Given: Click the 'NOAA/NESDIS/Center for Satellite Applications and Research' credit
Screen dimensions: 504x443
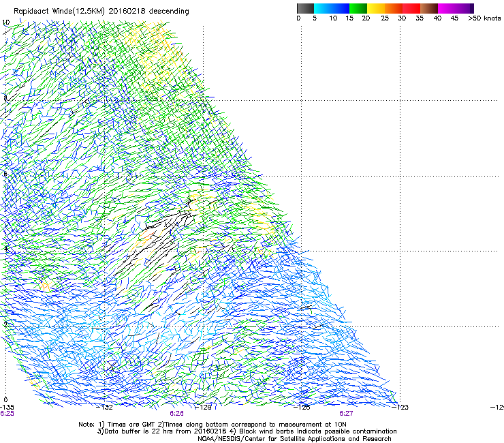Looking at the screenshot, I should click(294, 439).
